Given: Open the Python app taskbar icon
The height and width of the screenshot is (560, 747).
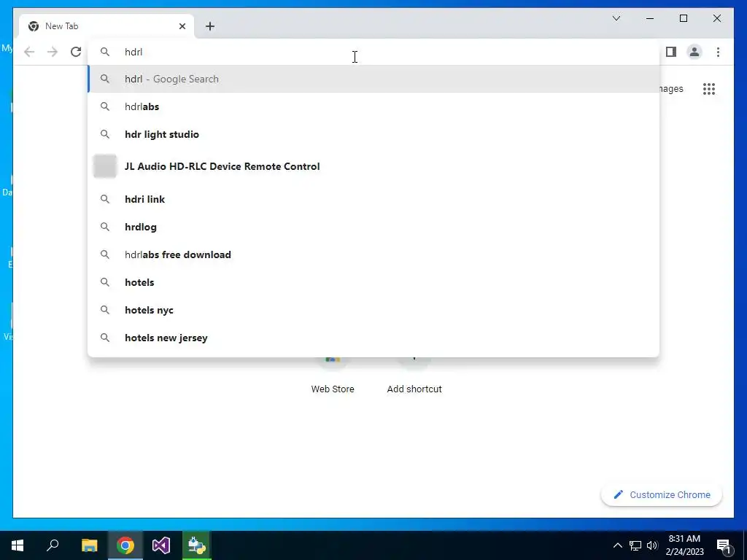Looking at the screenshot, I should (x=197, y=545).
